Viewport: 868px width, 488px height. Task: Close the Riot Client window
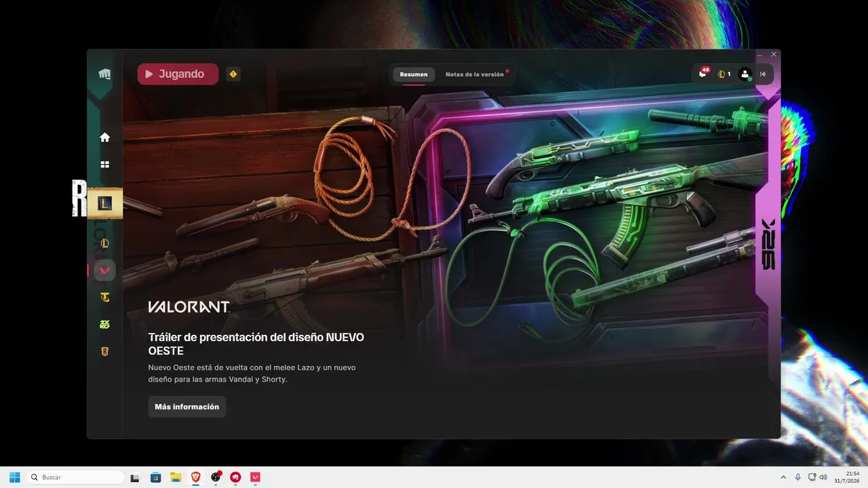pos(774,54)
